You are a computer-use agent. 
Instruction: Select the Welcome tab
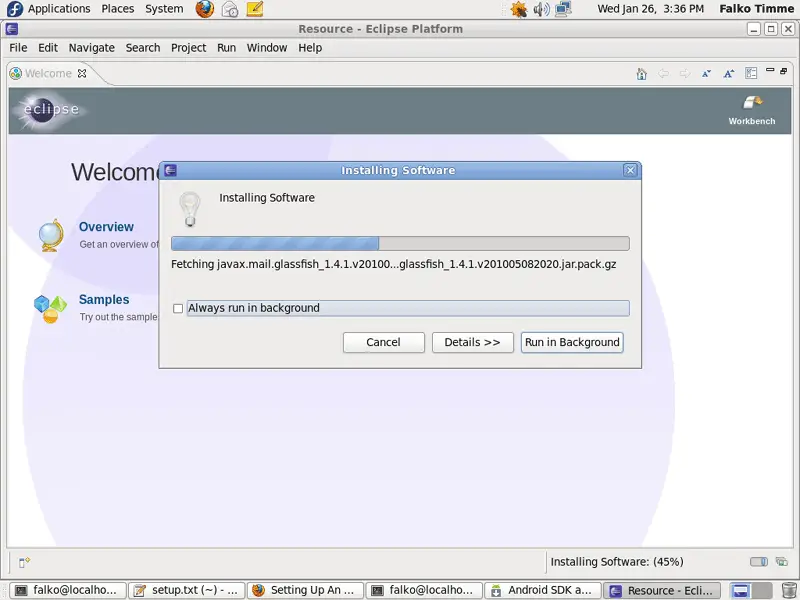click(x=48, y=73)
